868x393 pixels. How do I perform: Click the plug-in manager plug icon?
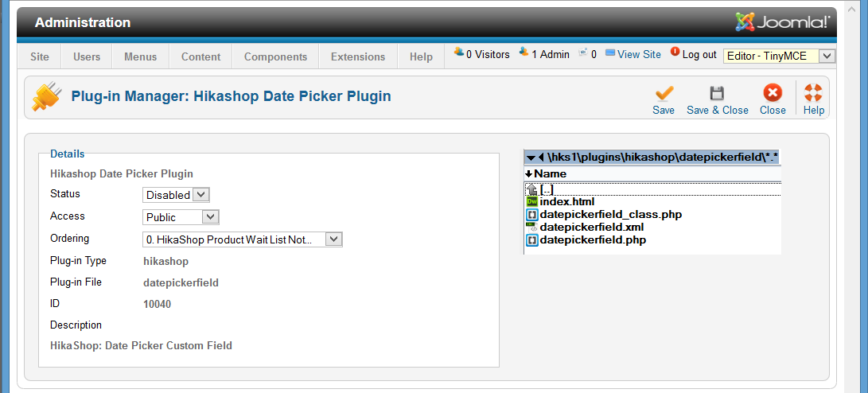(x=46, y=97)
